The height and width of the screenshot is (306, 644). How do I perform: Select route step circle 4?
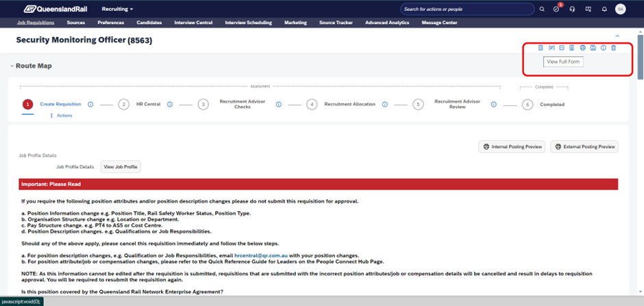point(312,105)
